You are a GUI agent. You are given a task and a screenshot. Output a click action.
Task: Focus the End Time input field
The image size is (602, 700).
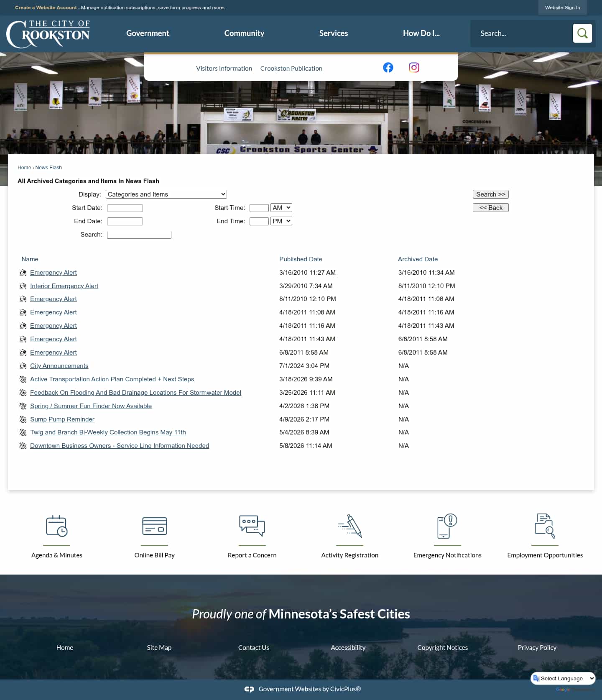pyautogui.click(x=259, y=221)
